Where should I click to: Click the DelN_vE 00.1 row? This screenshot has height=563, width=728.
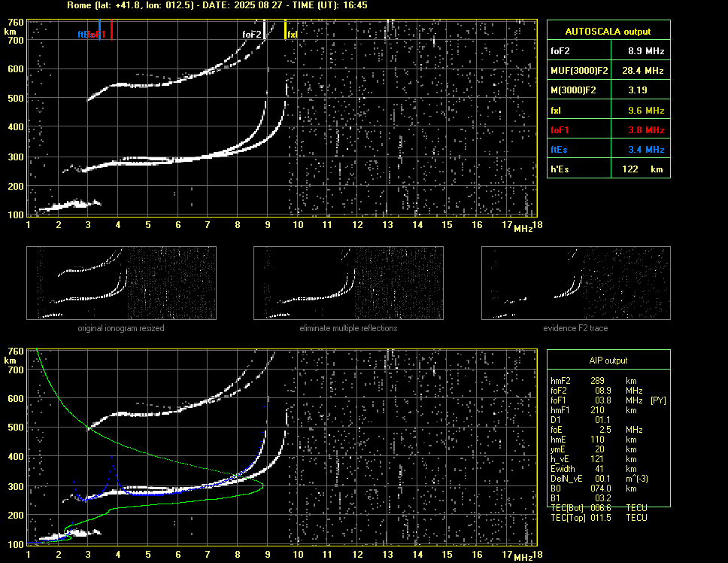pyautogui.click(x=599, y=478)
